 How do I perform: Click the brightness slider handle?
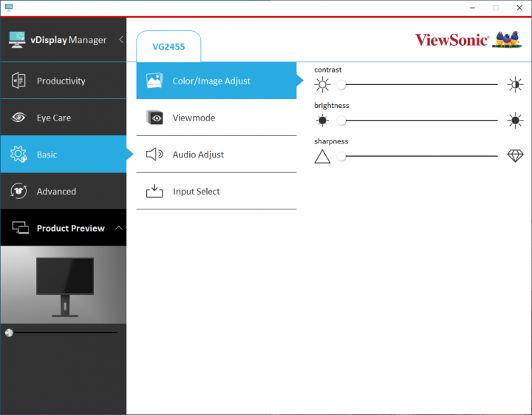click(x=341, y=121)
